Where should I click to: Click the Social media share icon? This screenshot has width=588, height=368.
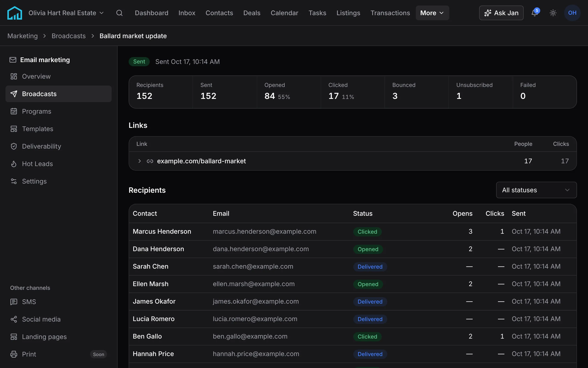point(14,319)
